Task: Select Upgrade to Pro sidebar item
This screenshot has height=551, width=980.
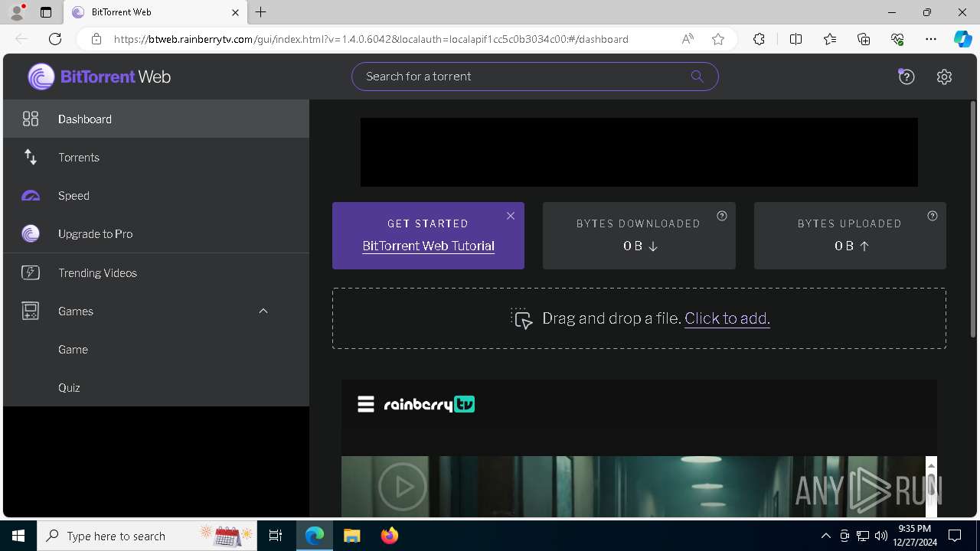Action: coord(156,233)
